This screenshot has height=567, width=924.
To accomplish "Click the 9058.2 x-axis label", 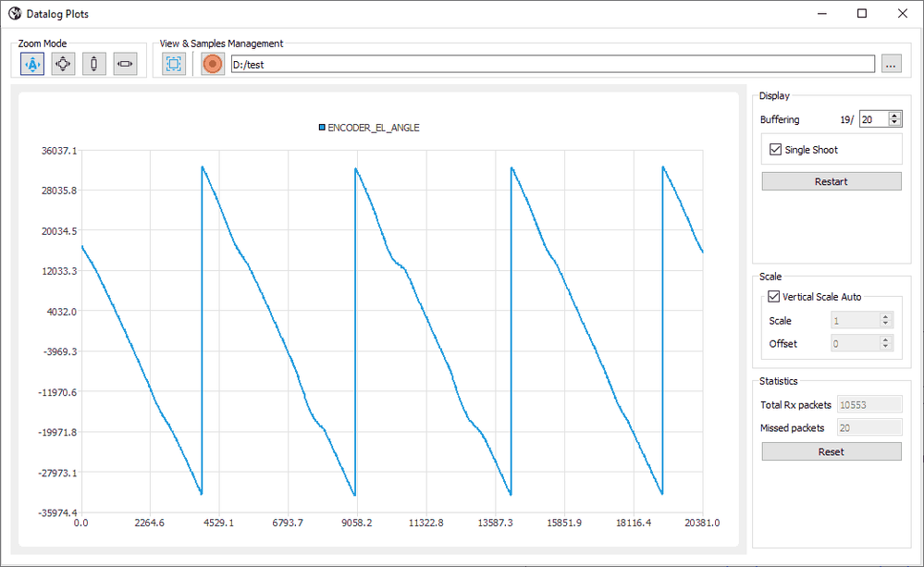I will pyautogui.click(x=356, y=523).
